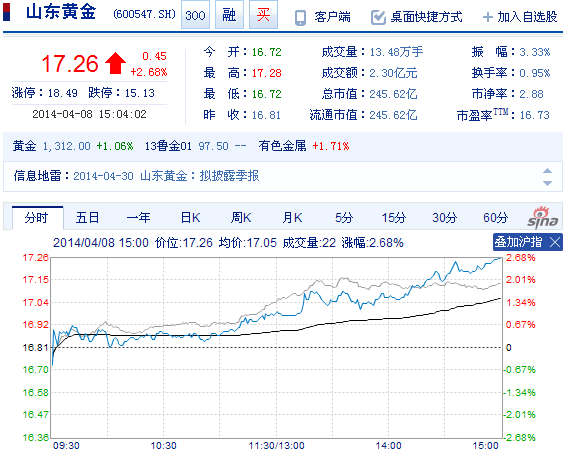The image size is (563, 452).
Task: Click the 换手率 value 0.95%
Action: pos(535,73)
